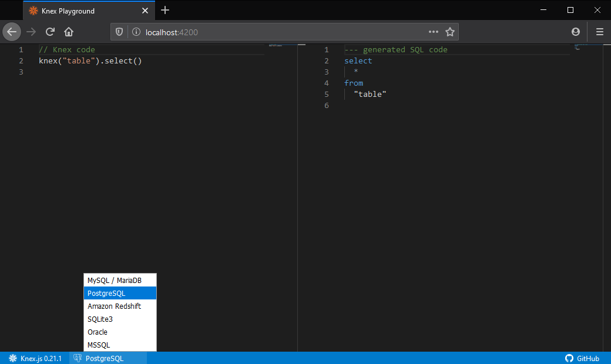This screenshot has width=611, height=364.
Task: Choose MySQL / MariaDB dialect
Action: (120, 280)
